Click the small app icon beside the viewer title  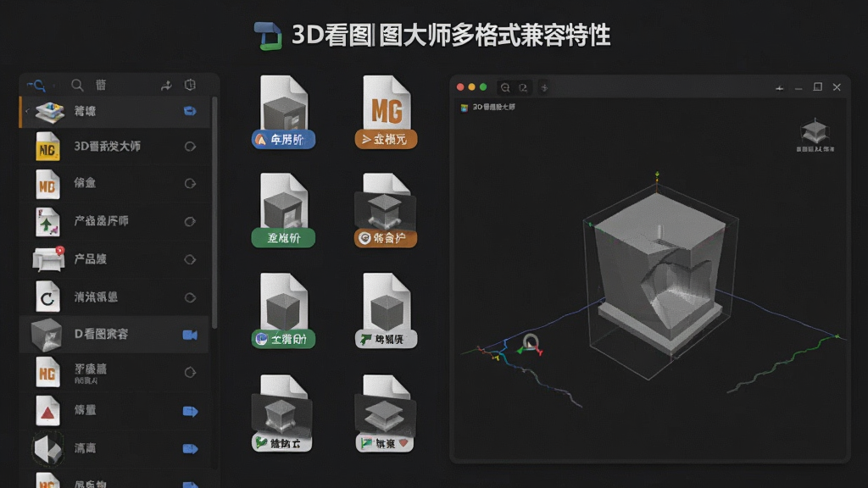click(465, 108)
